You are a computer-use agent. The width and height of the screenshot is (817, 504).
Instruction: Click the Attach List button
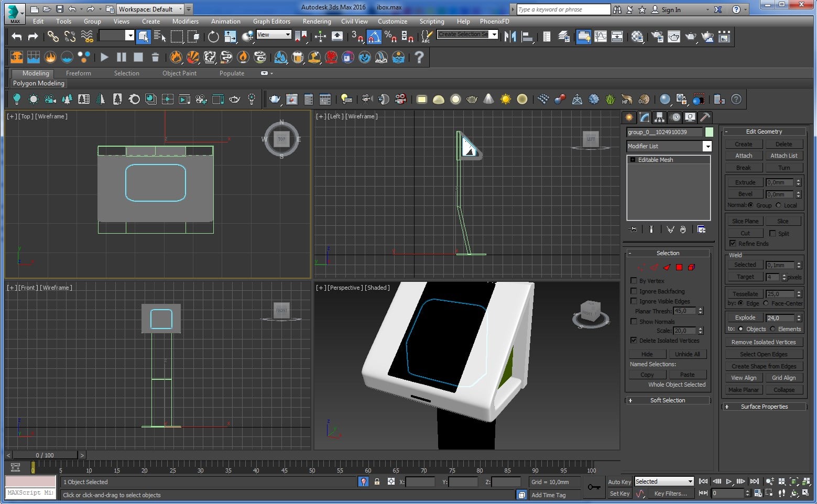click(783, 156)
